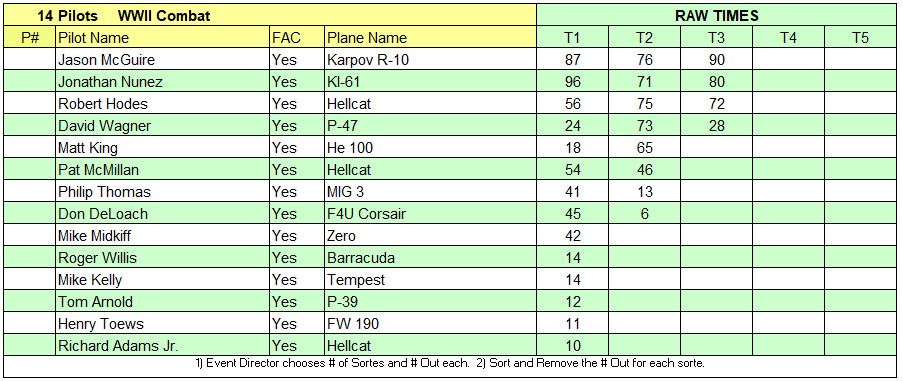Select David Wagner's T3 value 28

click(716, 125)
